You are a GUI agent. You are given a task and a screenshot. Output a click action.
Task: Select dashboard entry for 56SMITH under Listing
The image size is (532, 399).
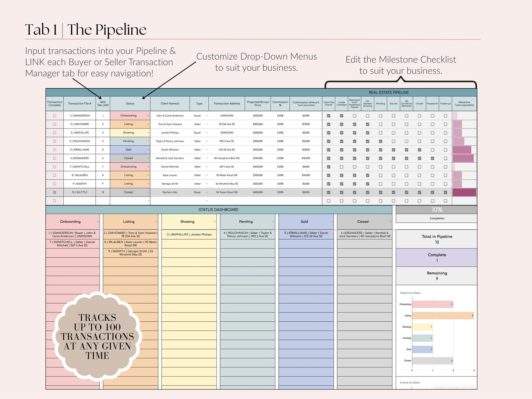(x=131, y=253)
